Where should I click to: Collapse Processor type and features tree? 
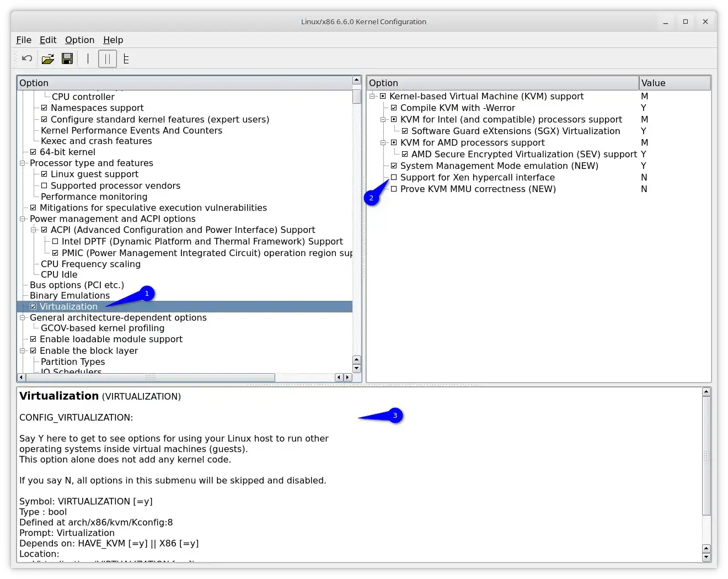click(x=23, y=163)
